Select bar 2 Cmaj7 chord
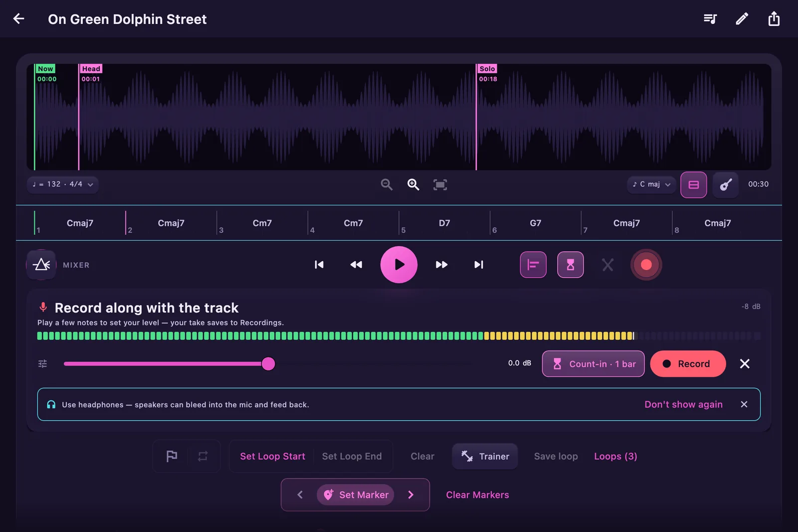The height and width of the screenshot is (532, 798). tap(171, 223)
